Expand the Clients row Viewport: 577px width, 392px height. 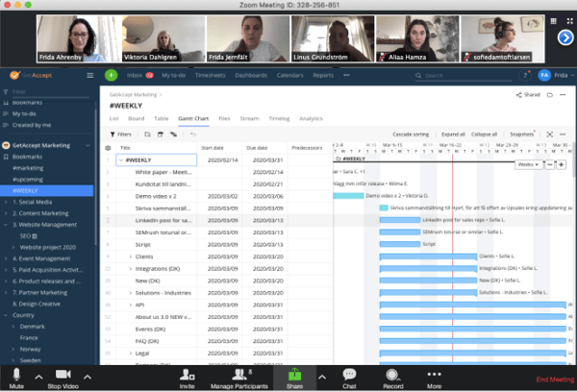tap(130, 257)
